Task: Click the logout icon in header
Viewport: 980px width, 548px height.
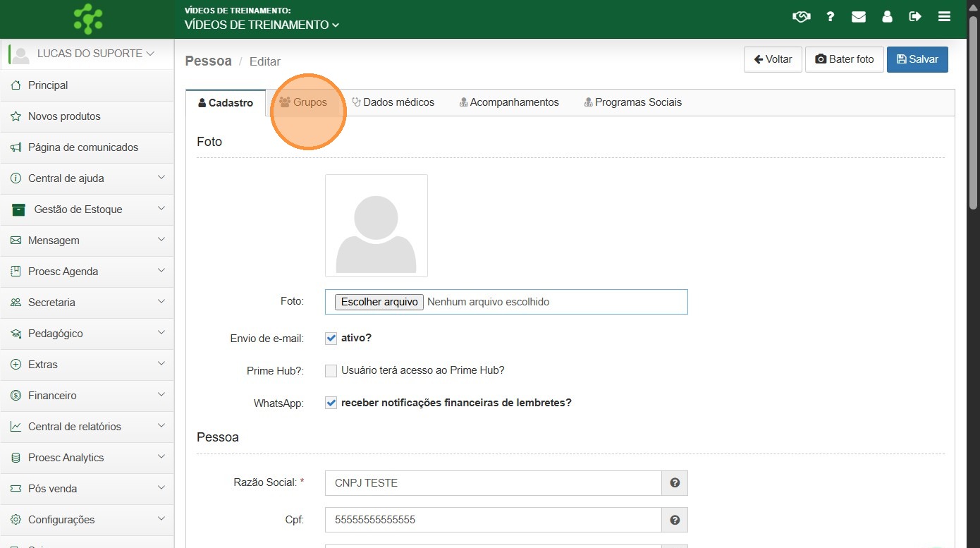Action: [915, 17]
